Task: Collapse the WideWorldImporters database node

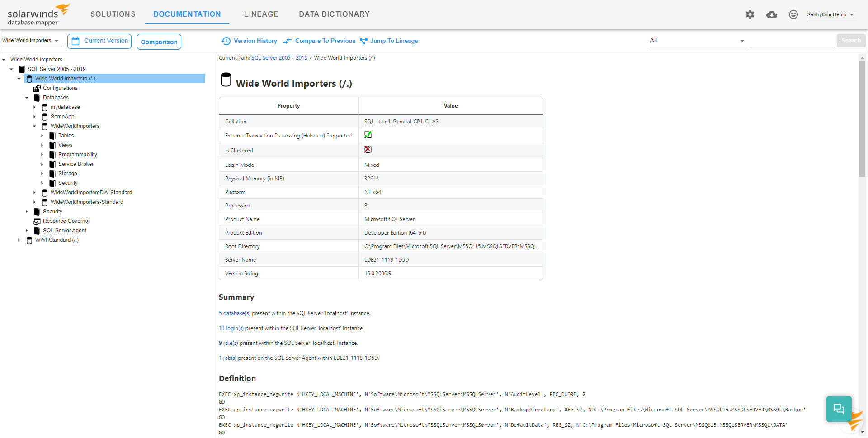Action: pos(34,126)
